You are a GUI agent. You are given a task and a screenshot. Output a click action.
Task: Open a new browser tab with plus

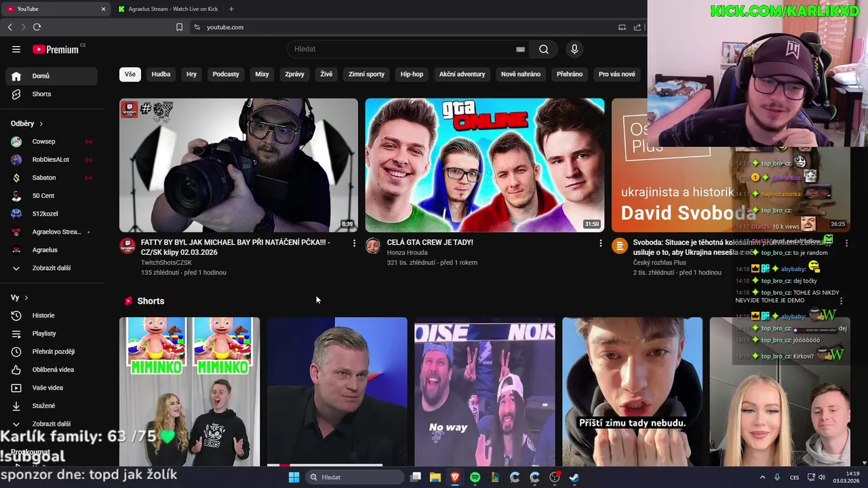(231, 9)
